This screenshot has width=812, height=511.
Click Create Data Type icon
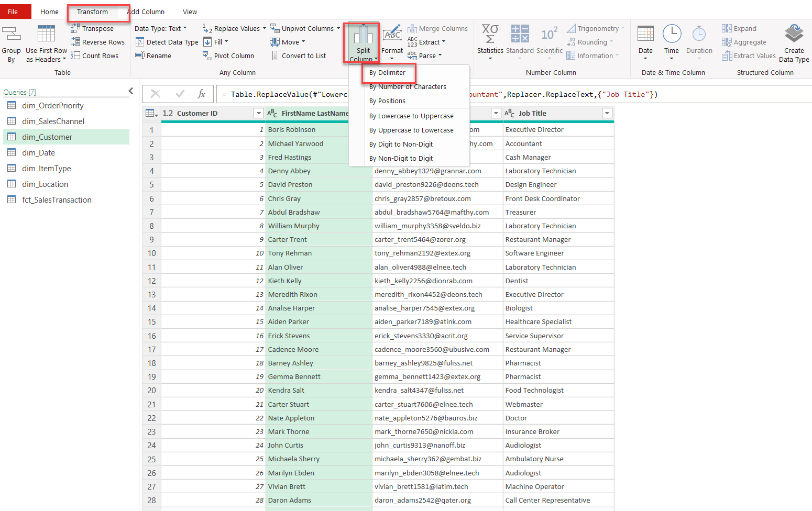pyautogui.click(x=794, y=34)
